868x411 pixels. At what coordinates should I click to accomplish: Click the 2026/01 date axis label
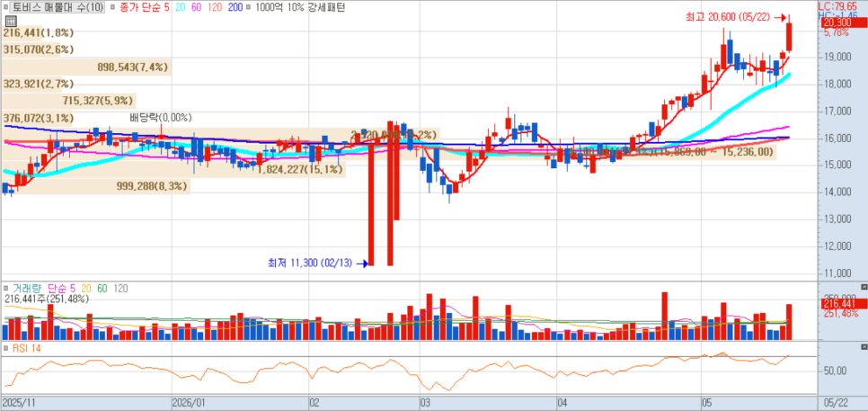(x=188, y=403)
